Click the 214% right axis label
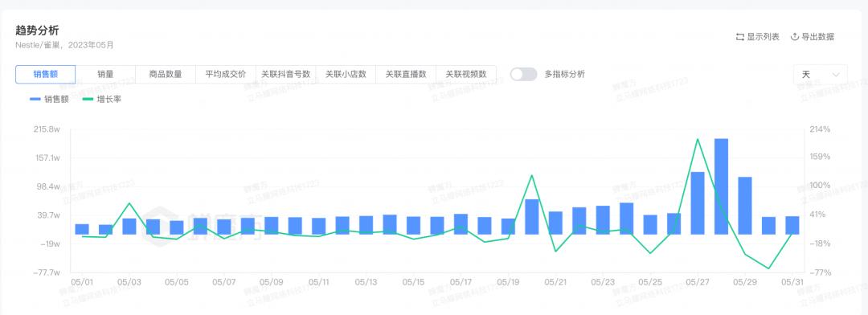Image resolution: width=868 pixels, height=315 pixels. point(821,129)
